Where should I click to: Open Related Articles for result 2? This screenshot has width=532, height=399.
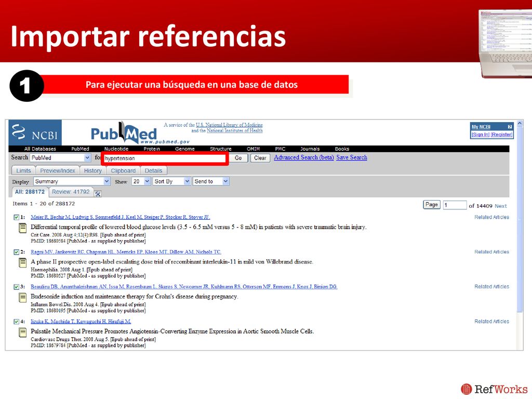[x=491, y=252]
